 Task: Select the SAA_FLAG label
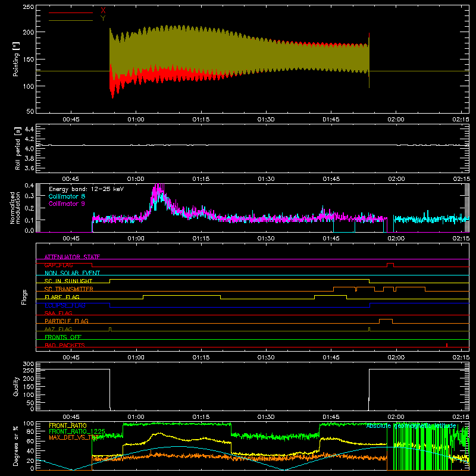click(58, 313)
